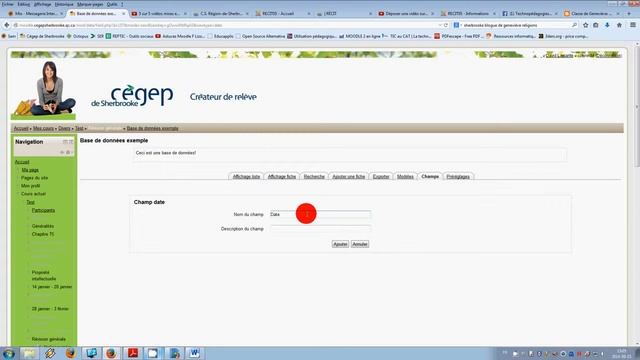Viewport: 640px width, 360px height.
Task: Click the bookmark star icon
Action: (x=586, y=25)
